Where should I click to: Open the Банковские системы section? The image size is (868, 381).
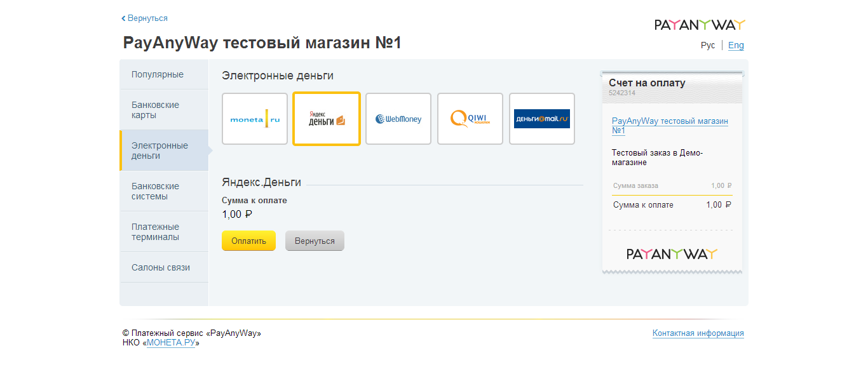(x=156, y=191)
